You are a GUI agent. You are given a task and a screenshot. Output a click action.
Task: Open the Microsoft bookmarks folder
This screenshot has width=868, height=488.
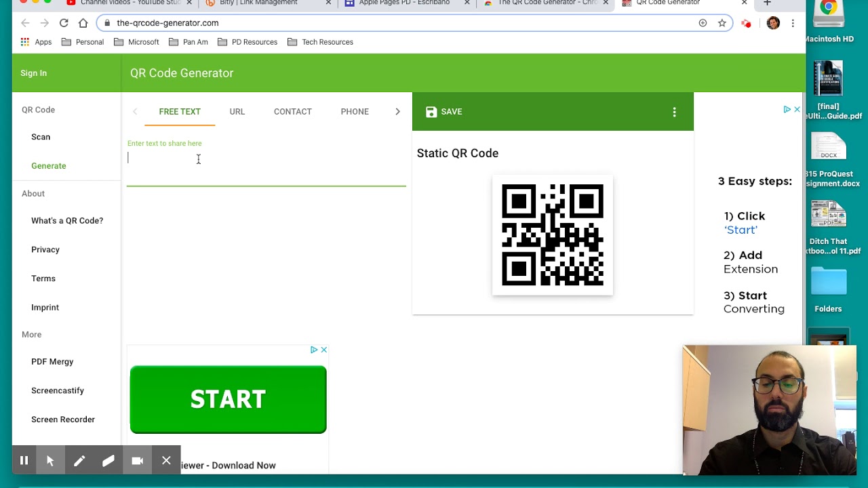pos(136,42)
